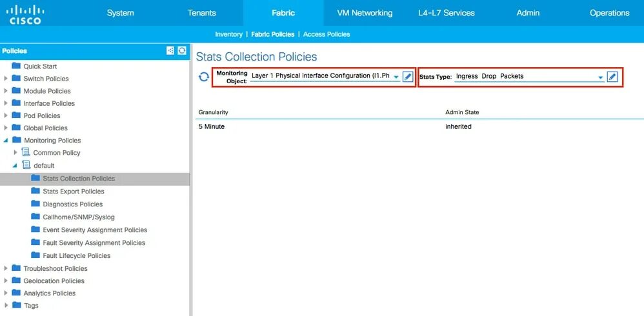Expand Troubleshoot Policies folder arrow
Image resolution: width=644 pixels, height=316 pixels.
(x=6, y=268)
